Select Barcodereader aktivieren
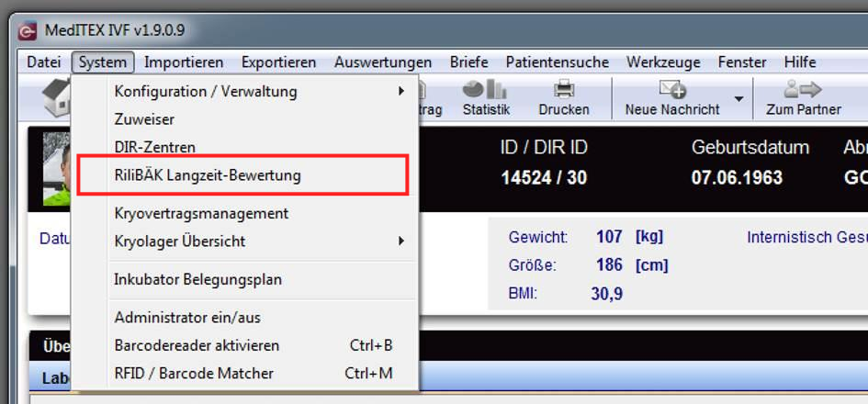Image resolution: width=868 pixels, height=404 pixels. (x=245, y=346)
